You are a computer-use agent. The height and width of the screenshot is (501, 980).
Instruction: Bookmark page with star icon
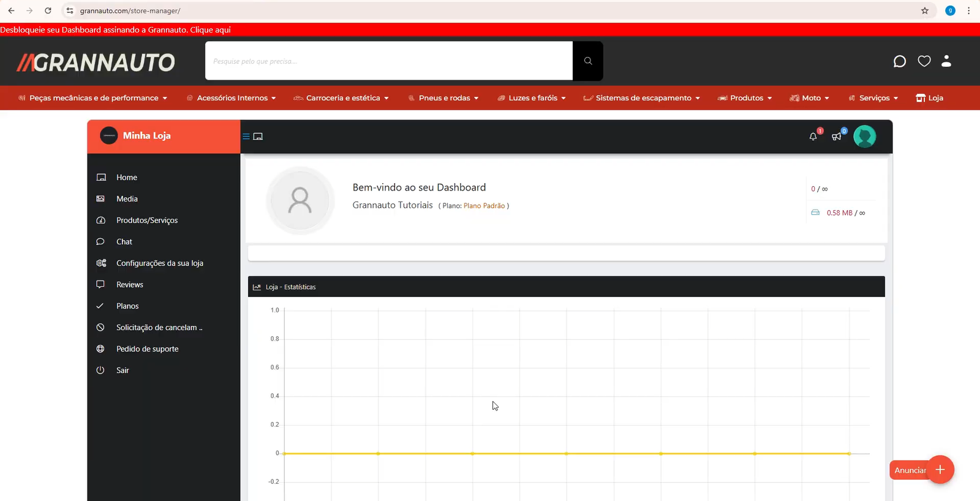925,10
